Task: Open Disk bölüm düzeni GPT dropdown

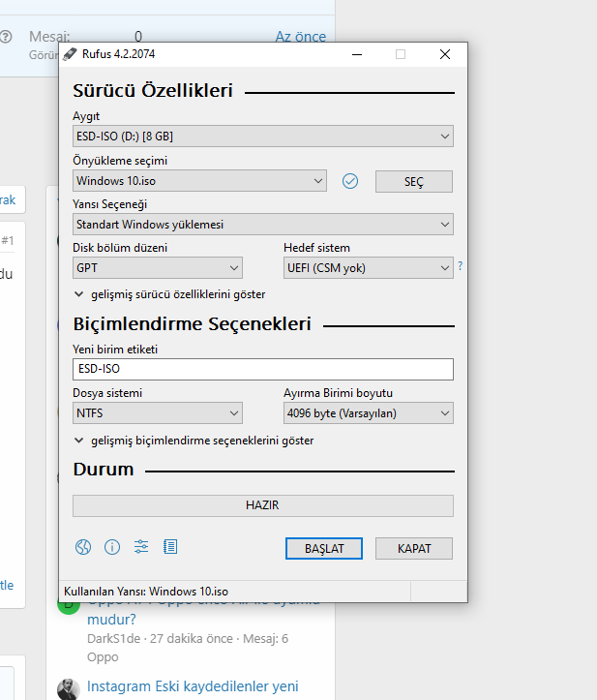Action: point(158,268)
